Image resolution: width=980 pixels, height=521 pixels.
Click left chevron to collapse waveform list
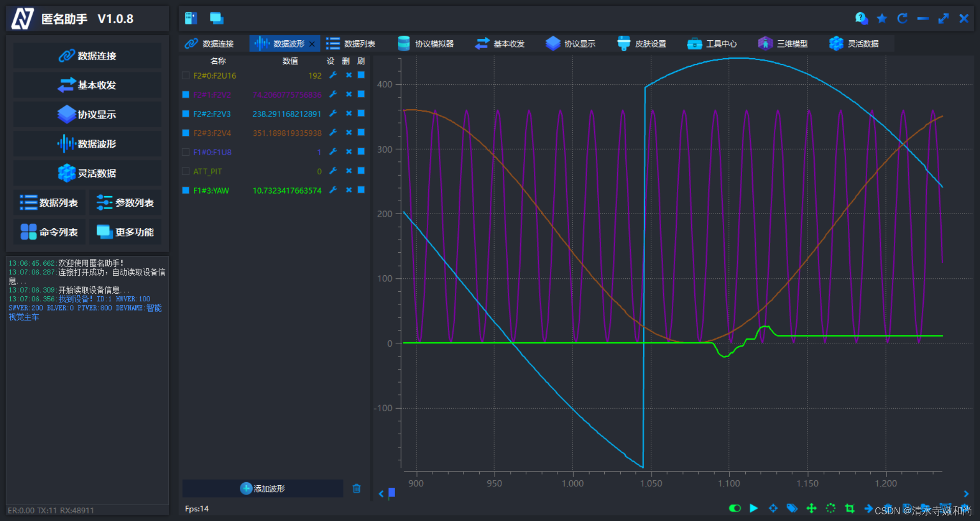381,494
